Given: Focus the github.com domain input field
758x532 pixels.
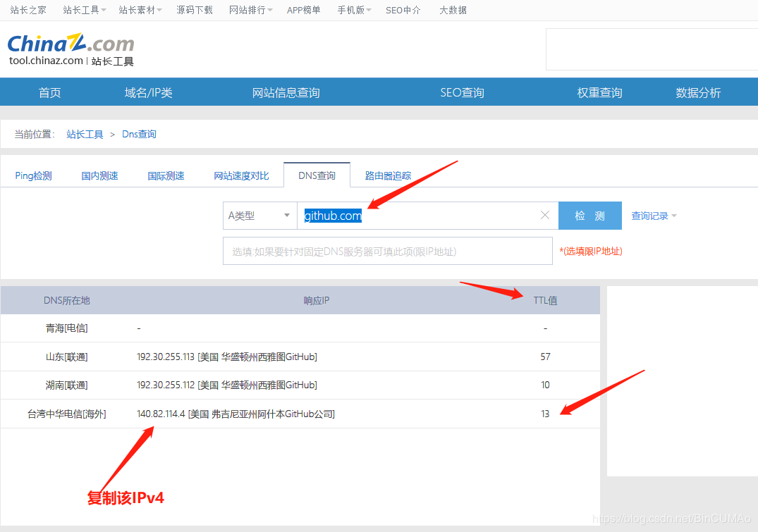Looking at the screenshot, I should (427, 216).
